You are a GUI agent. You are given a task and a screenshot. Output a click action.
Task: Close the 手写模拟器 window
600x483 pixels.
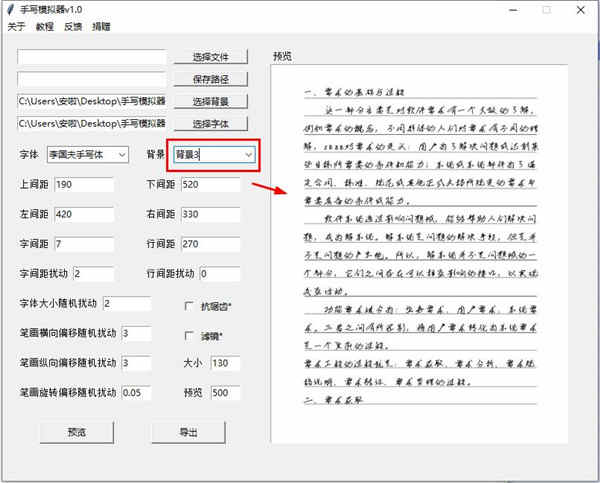pos(580,10)
